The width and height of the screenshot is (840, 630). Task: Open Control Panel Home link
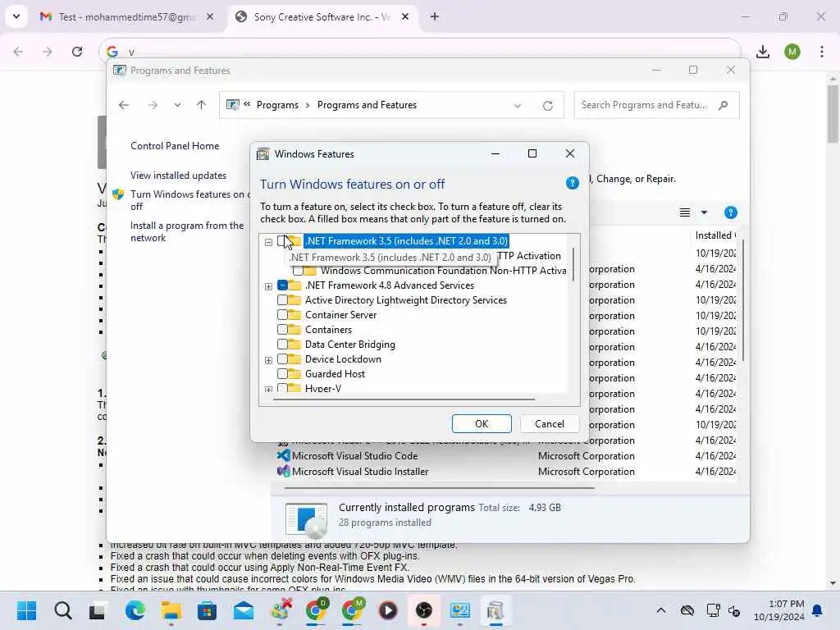(x=175, y=146)
